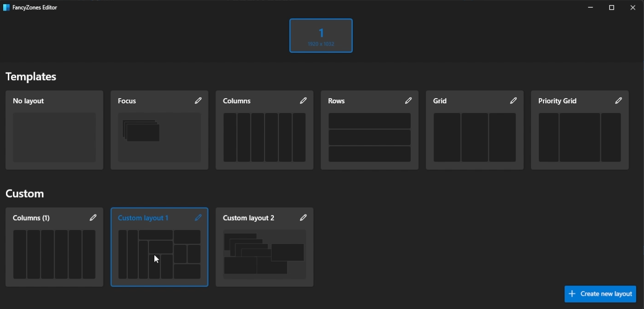Edit the Rows template layout
This screenshot has width=644, height=309.
coord(408,101)
